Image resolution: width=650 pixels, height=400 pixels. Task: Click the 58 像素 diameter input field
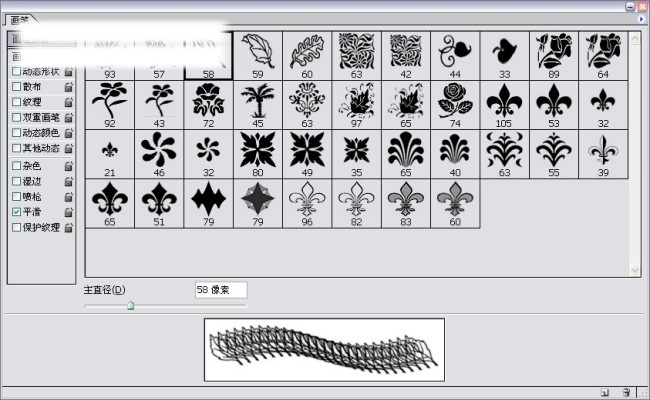221,290
